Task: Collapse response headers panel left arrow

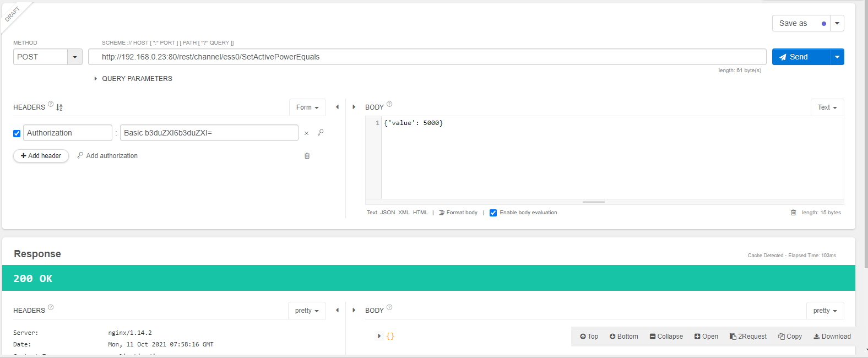Action: pyautogui.click(x=337, y=310)
